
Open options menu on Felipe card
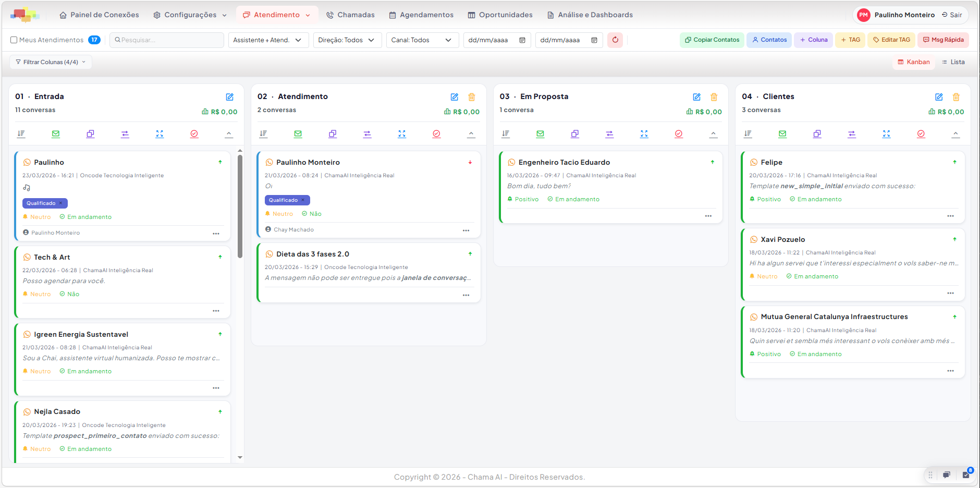[950, 216]
